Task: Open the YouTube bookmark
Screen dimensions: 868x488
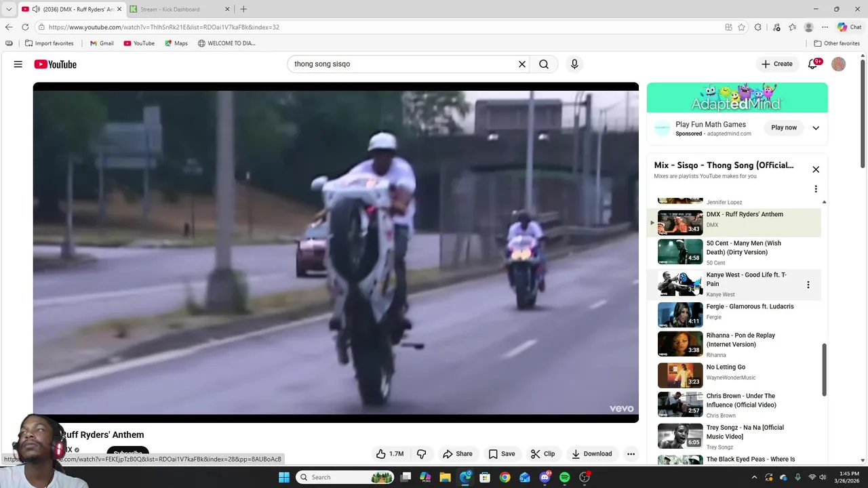Action: click(139, 43)
